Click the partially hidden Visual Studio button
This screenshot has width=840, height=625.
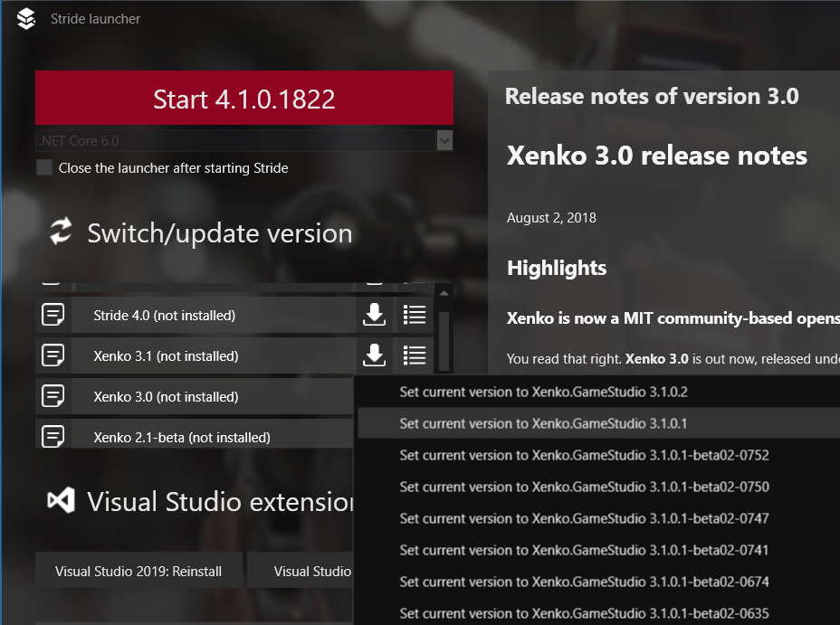[300, 571]
